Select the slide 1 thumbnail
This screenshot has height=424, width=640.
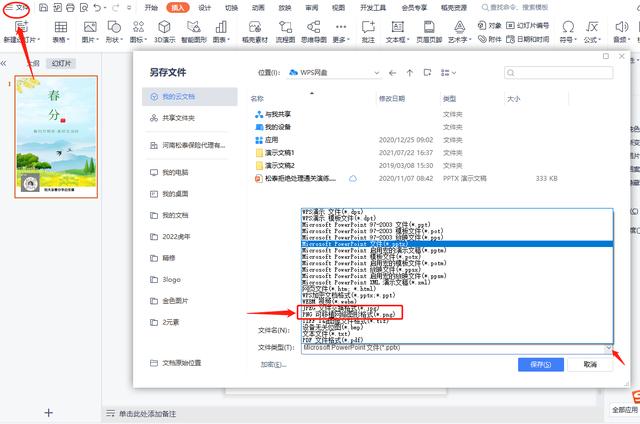(x=56, y=137)
